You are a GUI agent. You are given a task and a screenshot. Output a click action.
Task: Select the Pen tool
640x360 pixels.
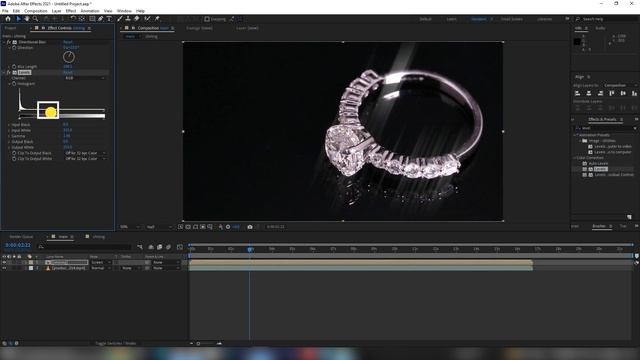tap(100, 19)
